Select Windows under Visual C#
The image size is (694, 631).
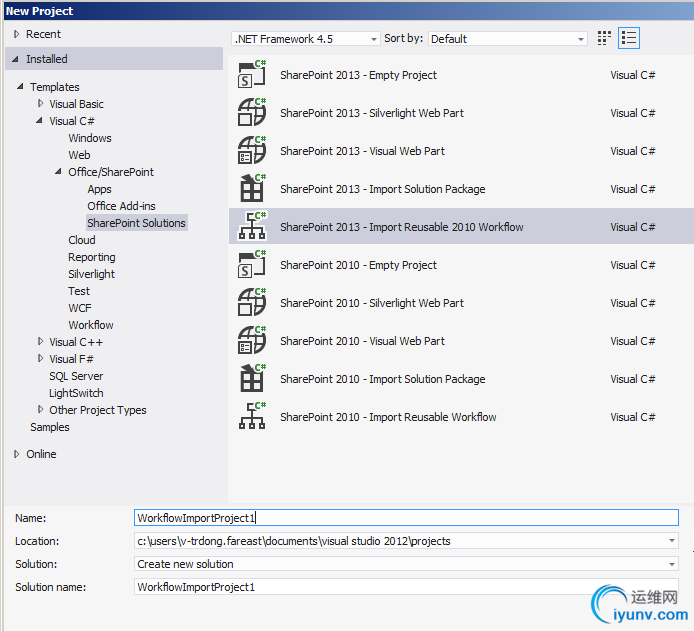click(x=90, y=138)
